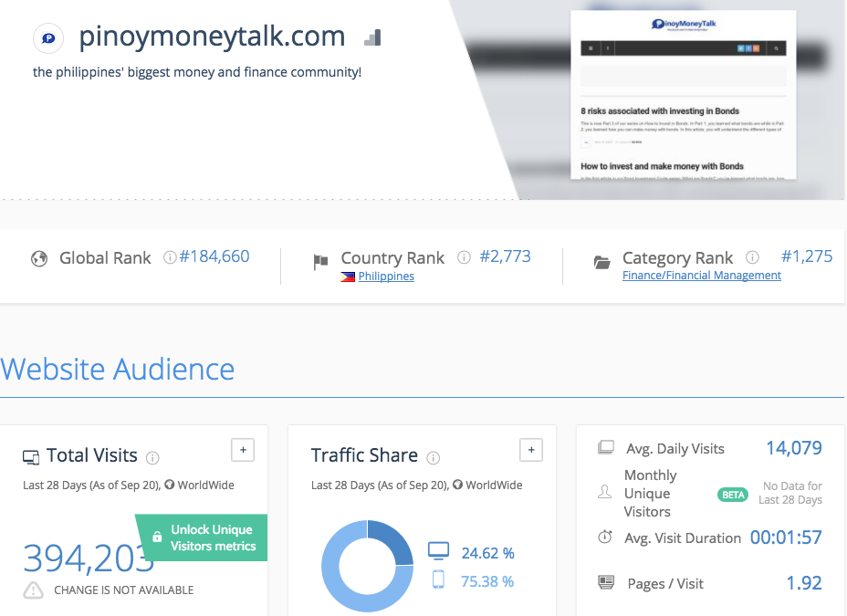Click the desktop monitor icon for 24.62 %

tap(439, 550)
